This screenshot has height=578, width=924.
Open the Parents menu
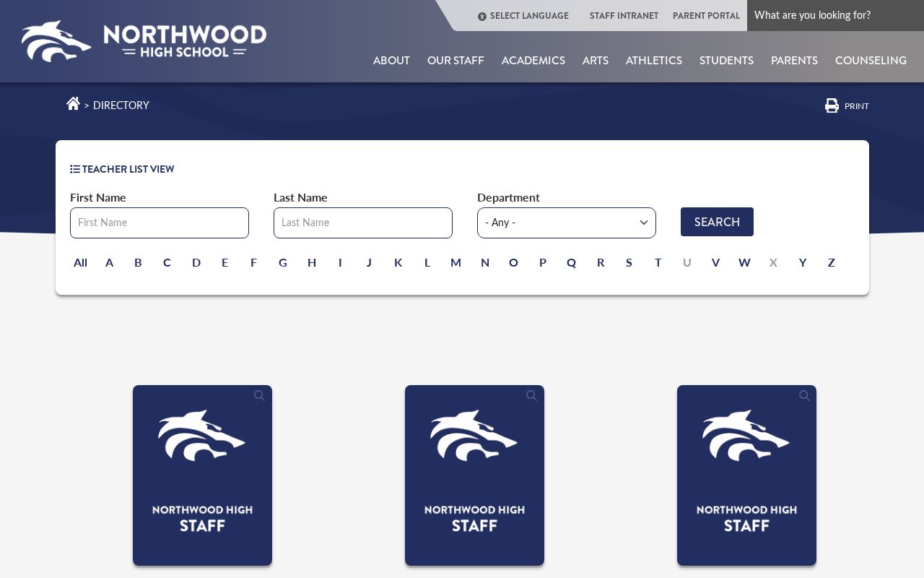(794, 61)
